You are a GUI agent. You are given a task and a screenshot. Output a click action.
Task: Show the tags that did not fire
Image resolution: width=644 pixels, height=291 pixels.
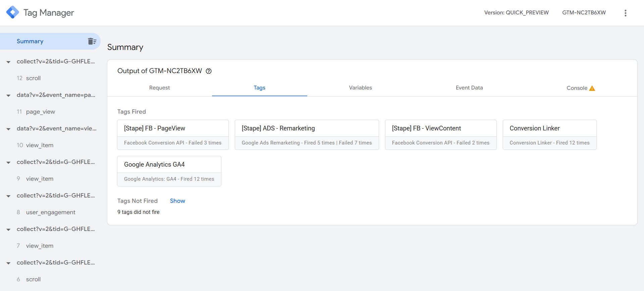177,201
